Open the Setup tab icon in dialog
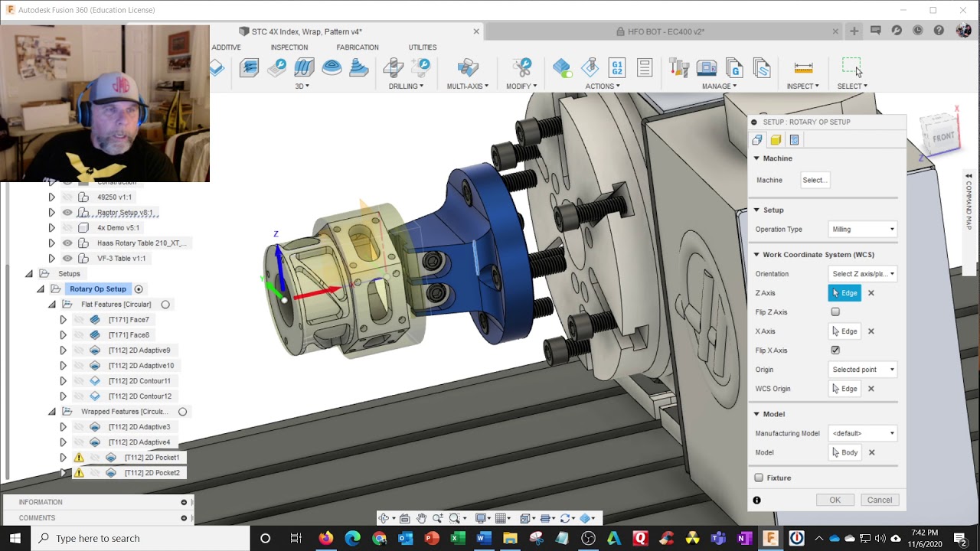The width and height of the screenshot is (980, 551). point(757,140)
